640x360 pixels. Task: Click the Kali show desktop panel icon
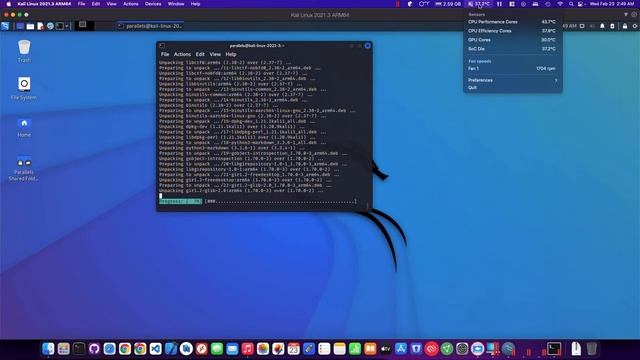20,26
